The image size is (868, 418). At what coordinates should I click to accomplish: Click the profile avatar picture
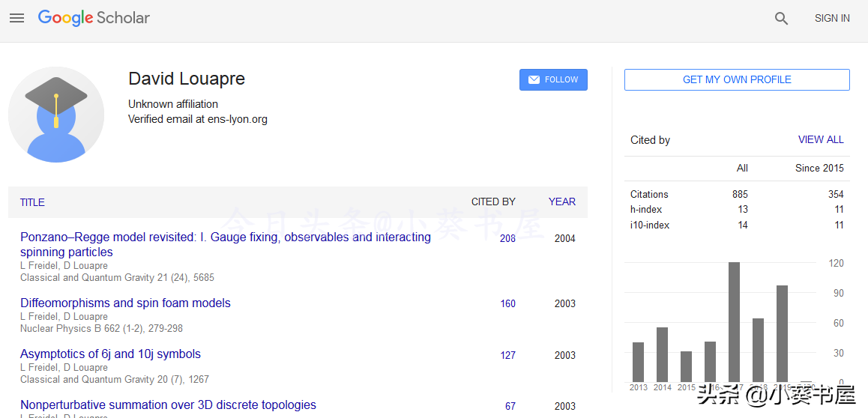click(x=56, y=115)
